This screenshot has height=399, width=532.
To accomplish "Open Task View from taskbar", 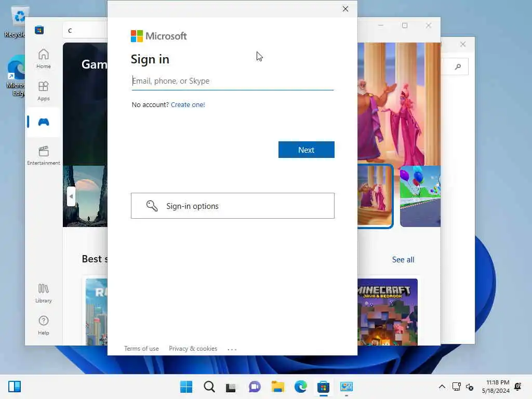I will [231, 387].
